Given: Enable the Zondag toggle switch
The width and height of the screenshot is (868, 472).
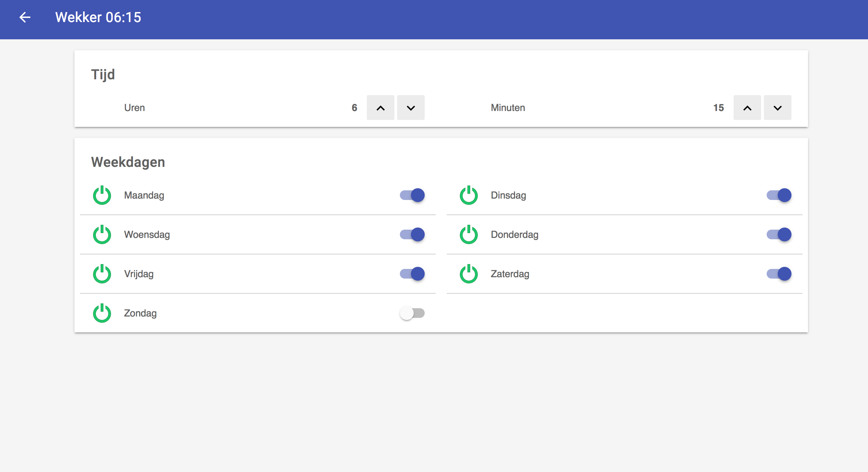Looking at the screenshot, I should pyautogui.click(x=412, y=313).
